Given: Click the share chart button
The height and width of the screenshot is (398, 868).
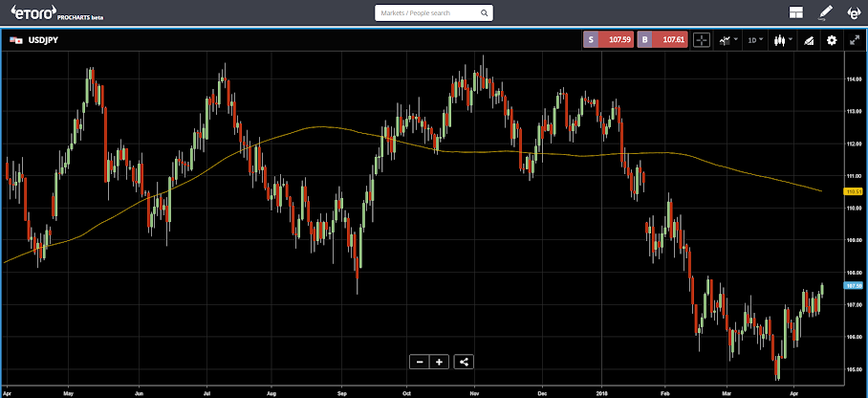Looking at the screenshot, I should click(x=464, y=362).
